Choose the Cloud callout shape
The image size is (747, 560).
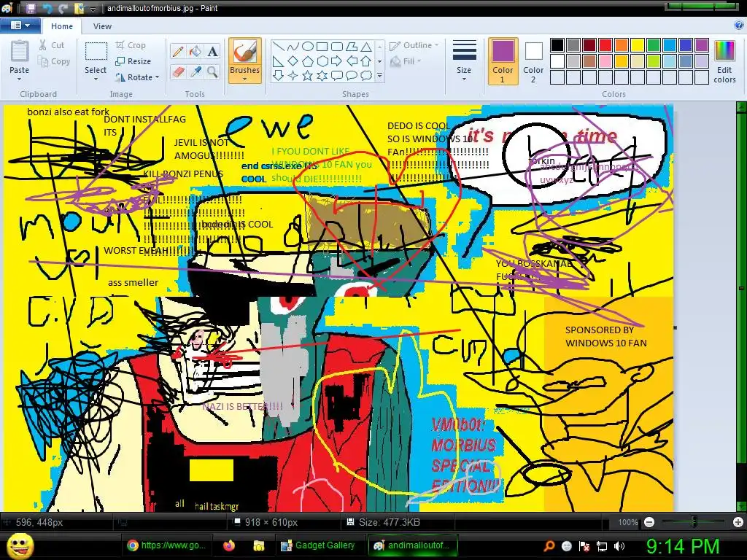coord(366,75)
